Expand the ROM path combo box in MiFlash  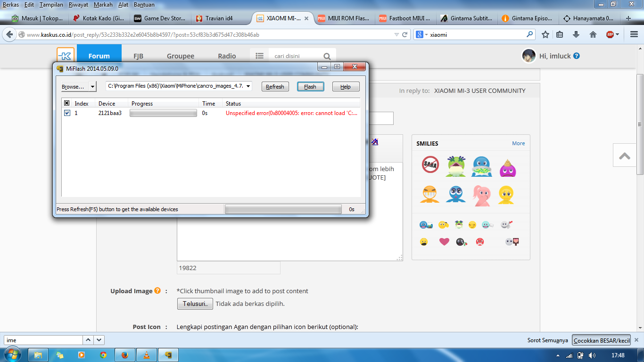point(249,86)
